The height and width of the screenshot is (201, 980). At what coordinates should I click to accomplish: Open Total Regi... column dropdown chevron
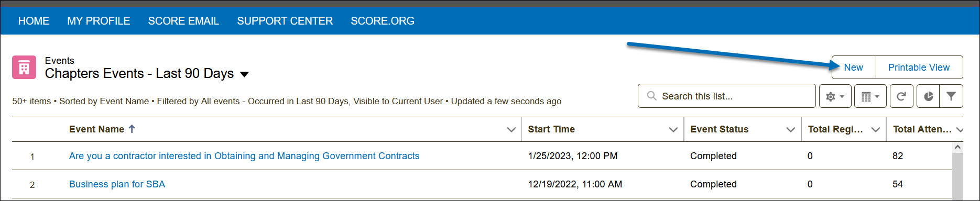(875, 130)
